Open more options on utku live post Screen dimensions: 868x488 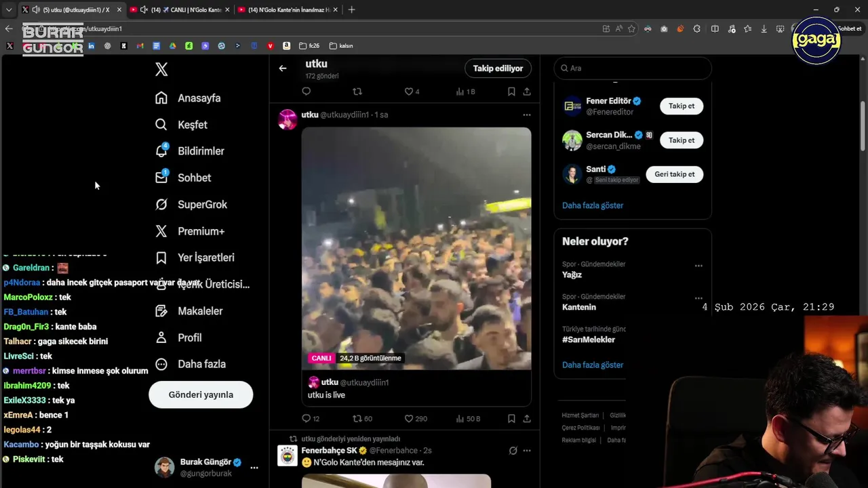[527, 115]
